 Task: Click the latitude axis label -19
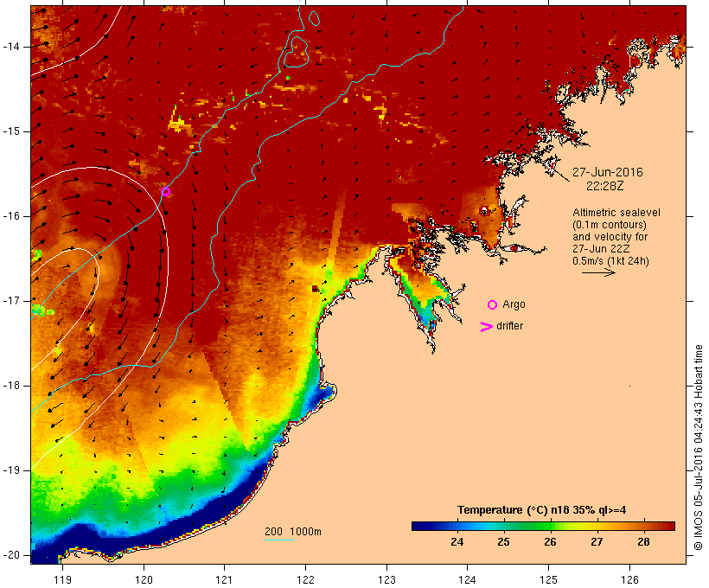(11, 470)
